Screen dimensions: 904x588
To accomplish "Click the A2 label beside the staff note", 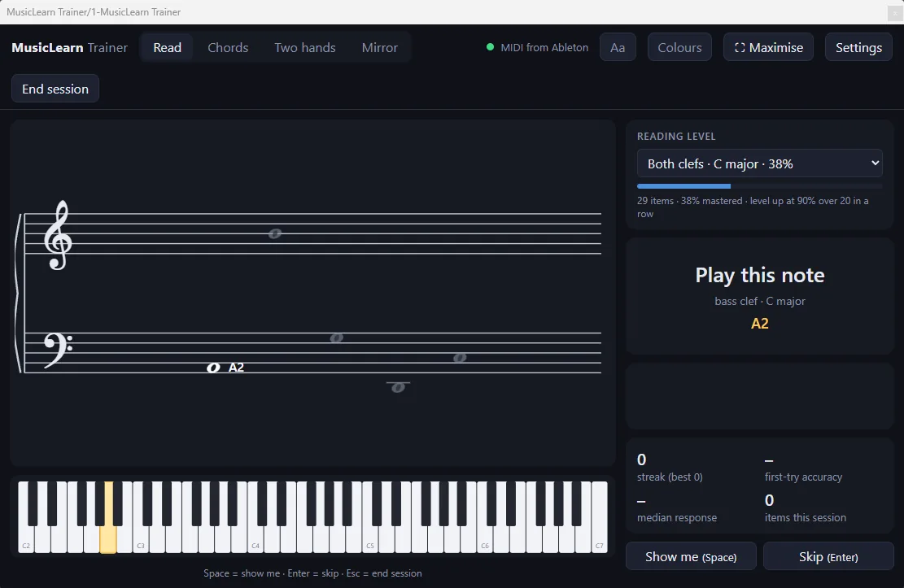I will [237, 368].
